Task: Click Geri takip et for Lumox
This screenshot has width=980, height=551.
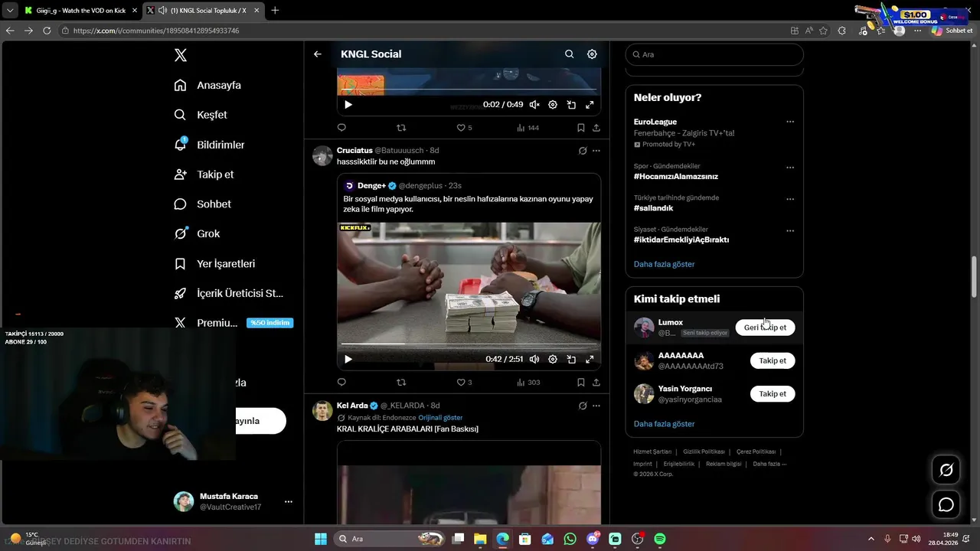Action: (x=765, y=328)
